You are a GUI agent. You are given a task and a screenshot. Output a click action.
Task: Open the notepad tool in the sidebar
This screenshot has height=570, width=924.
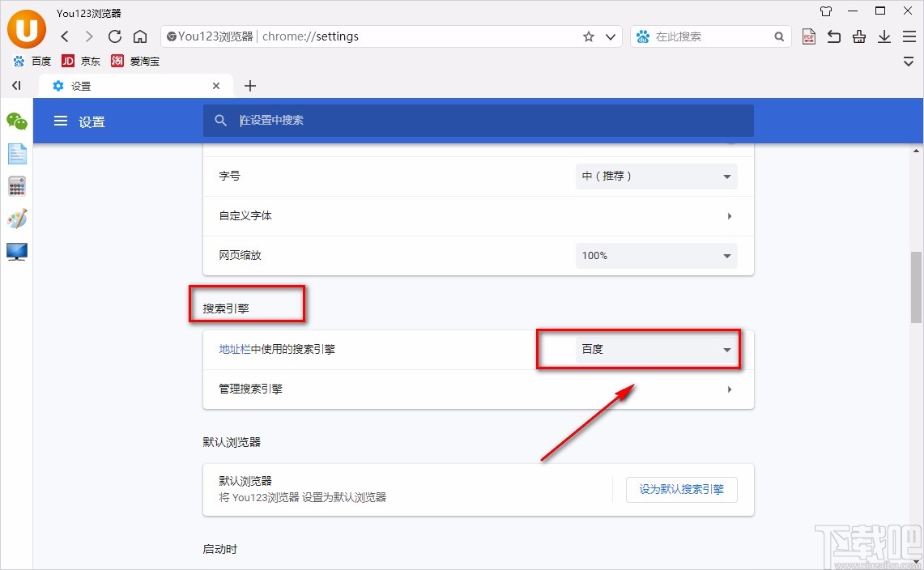click(17, 154)
